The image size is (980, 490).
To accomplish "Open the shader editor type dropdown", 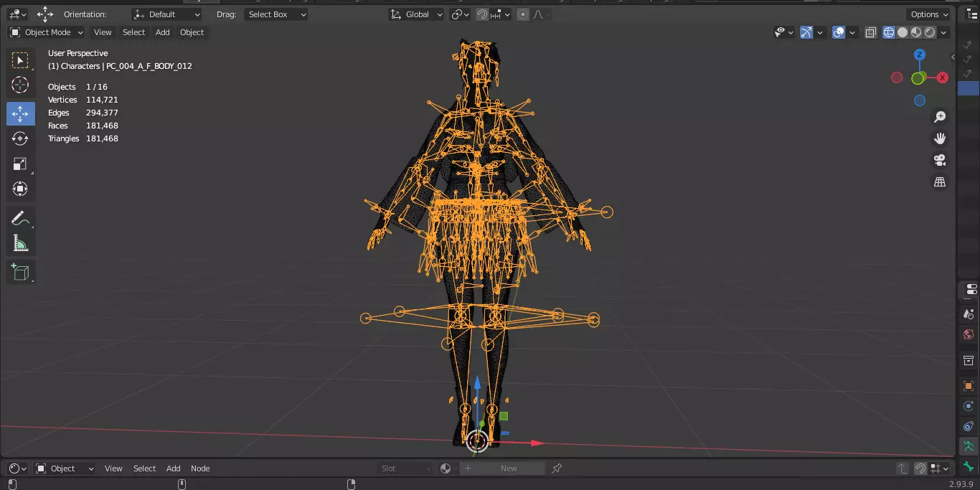I will pyautogui.click(x=18, y=468).
